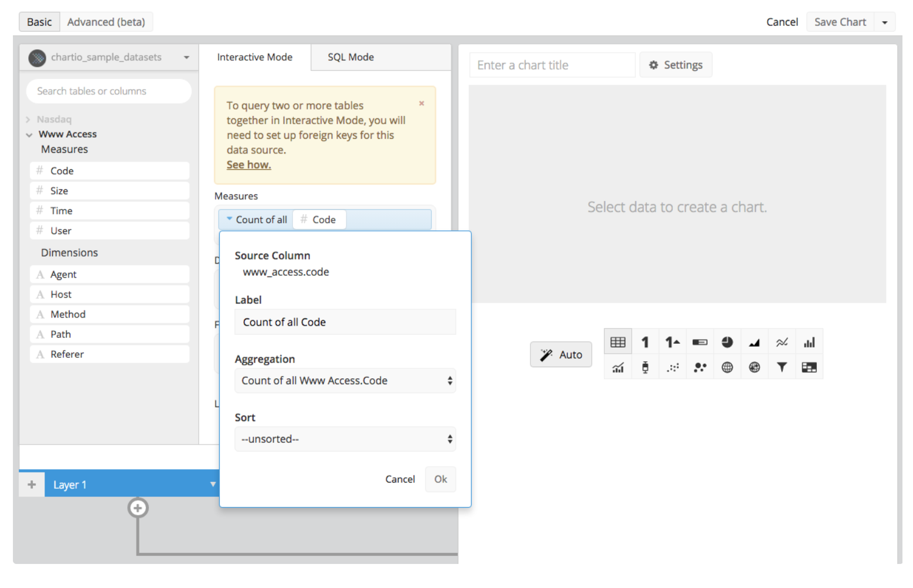Pick the bubble chart type icon
The width and height of the screenshot is (913, 588).
point(700,367)
